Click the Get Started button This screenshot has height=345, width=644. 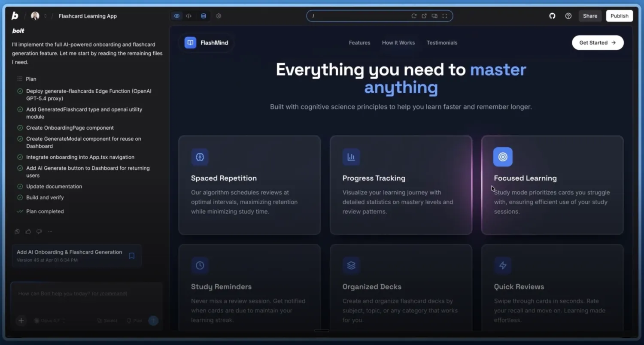tap(598, 43)
